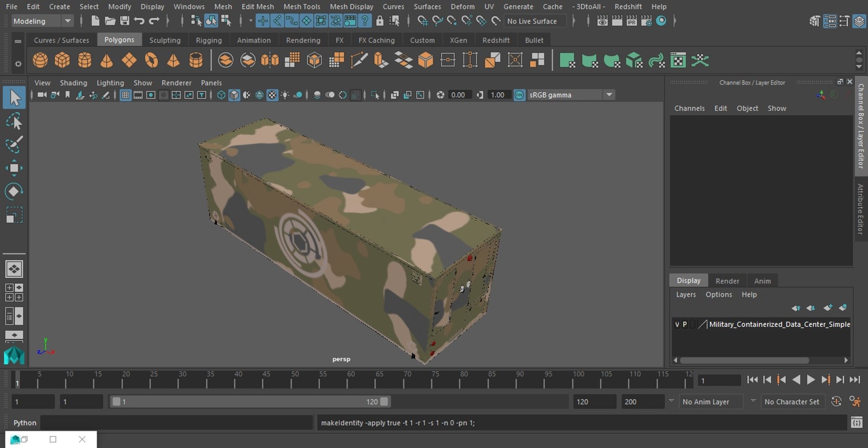This screenshot has height=448, width=868.
Task: Select the Rotate tool in toolbox
Action: 14,191
